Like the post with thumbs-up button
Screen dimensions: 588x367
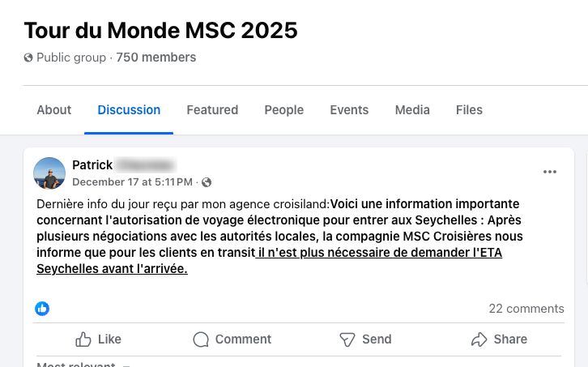click(x=98, y=339)
